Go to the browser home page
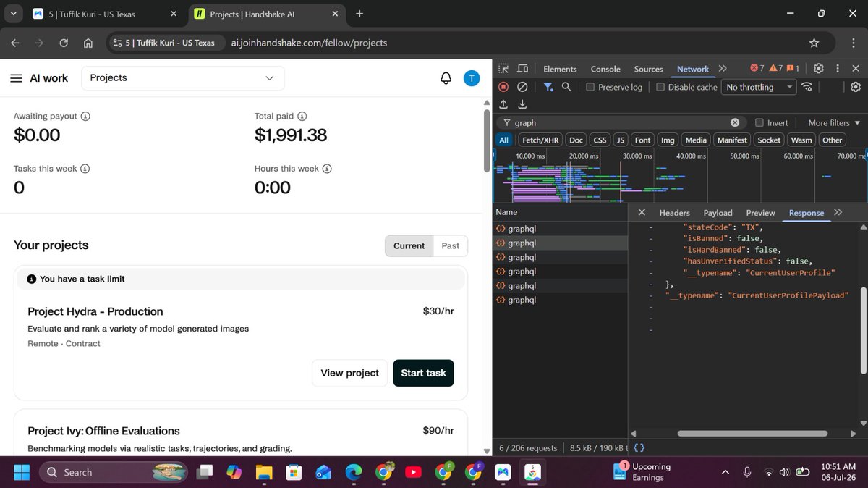Viewport: 868px width, 488px height. point(88,43)
